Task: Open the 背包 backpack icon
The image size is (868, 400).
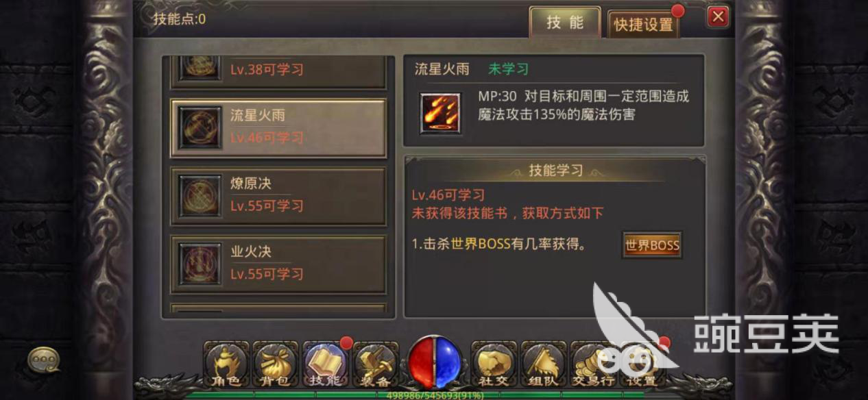Action: 276,364
